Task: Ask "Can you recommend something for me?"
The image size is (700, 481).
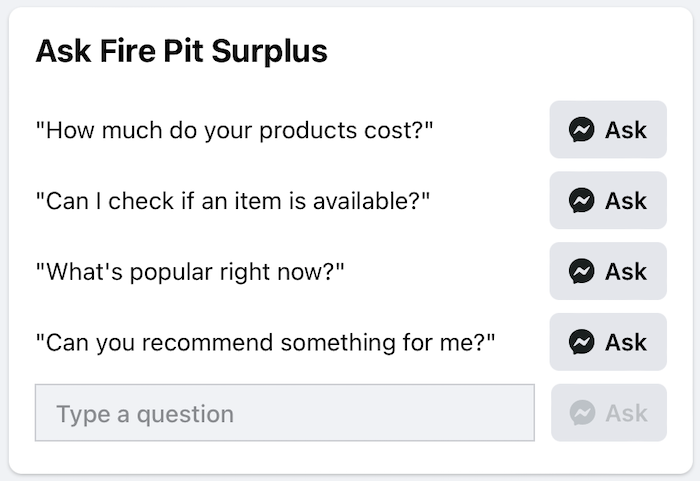Action: click(608, 342)
